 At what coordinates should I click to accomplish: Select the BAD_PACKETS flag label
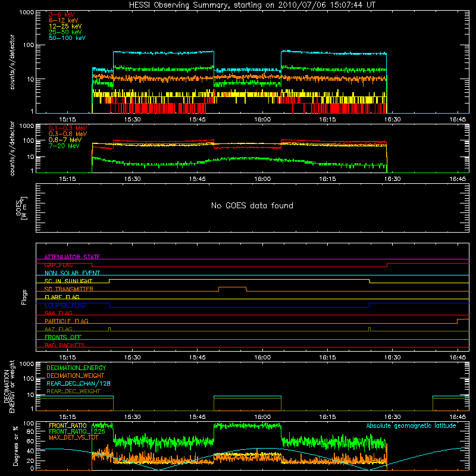65,345
